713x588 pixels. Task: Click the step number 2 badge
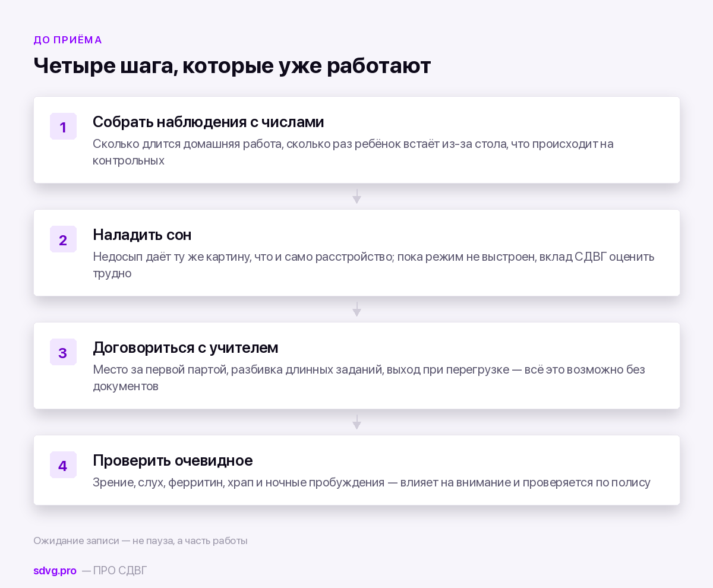(63, 239)
